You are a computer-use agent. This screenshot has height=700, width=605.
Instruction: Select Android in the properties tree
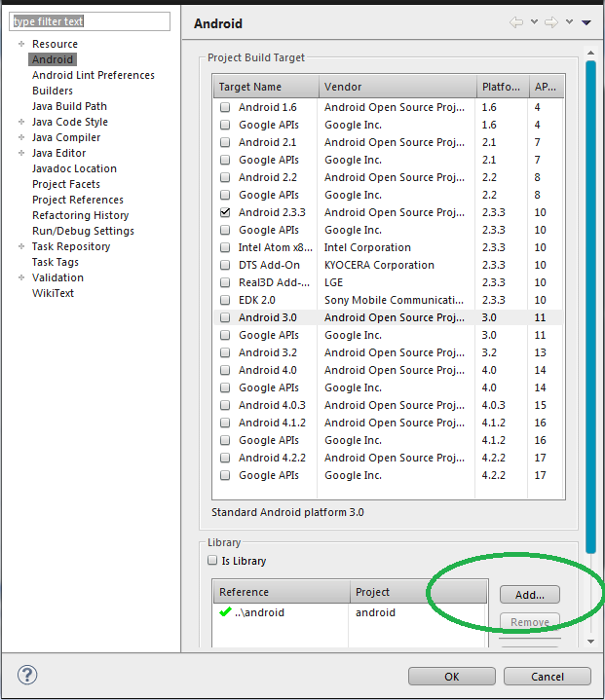pos(53,59)
